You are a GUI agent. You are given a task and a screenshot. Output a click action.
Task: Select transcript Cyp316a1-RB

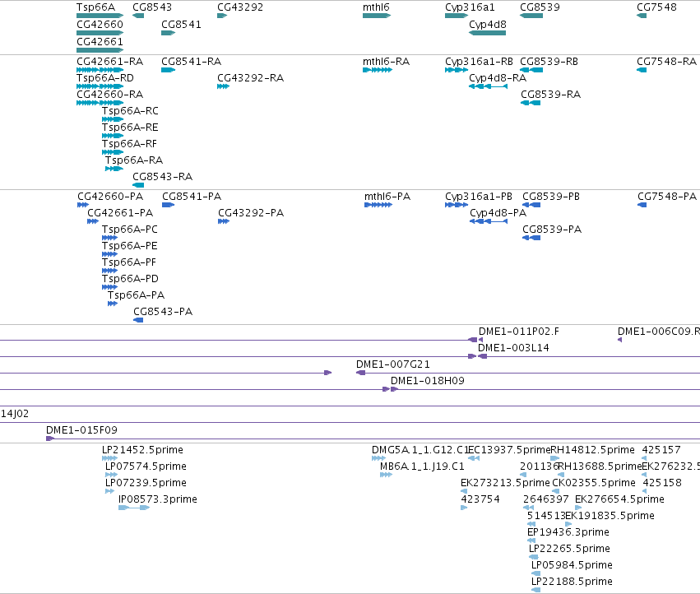(457, 70)
